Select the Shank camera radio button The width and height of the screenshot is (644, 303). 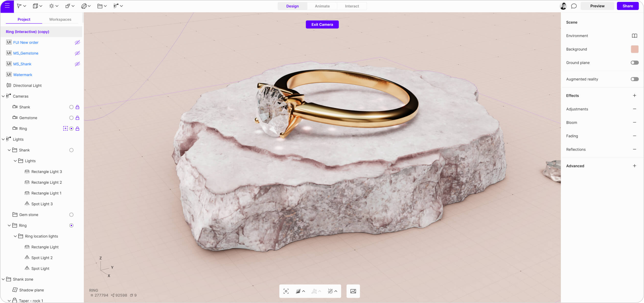71,107
